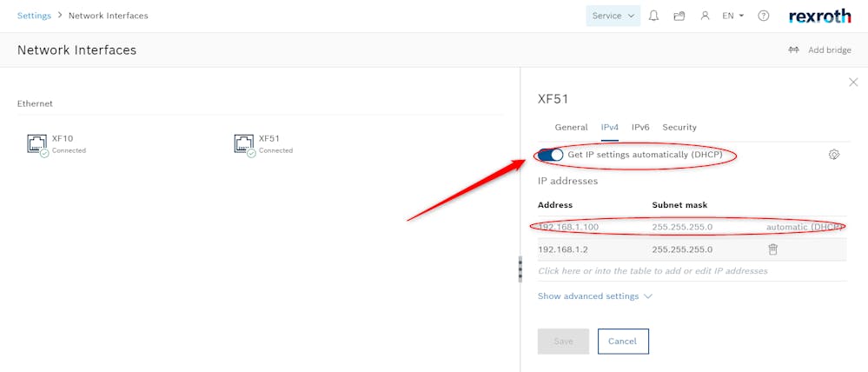Go to Settings breadcrumb link
This screenshot has height=372, width=868.
(x=35, y=16)
